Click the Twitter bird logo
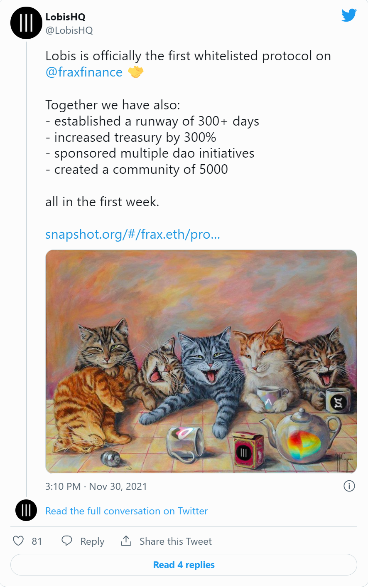Image resolution: width=368 pixels, height=588 pixels. [349, 15]
